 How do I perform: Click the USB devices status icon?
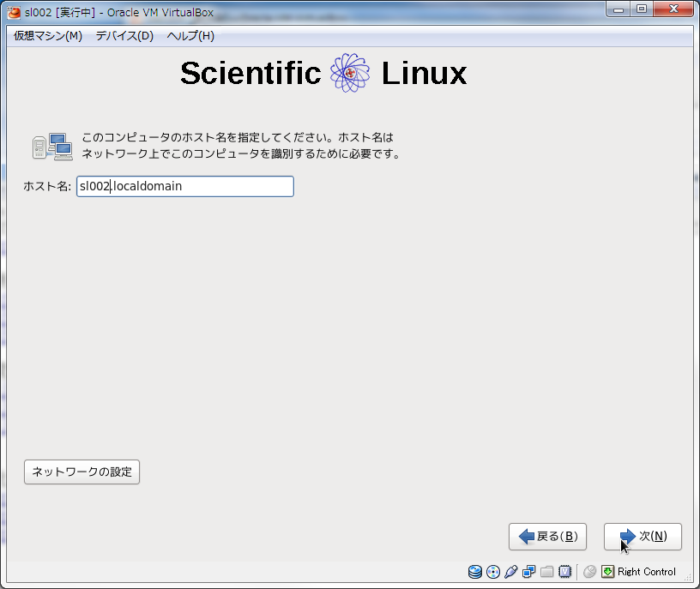click(x=510, y=572)
